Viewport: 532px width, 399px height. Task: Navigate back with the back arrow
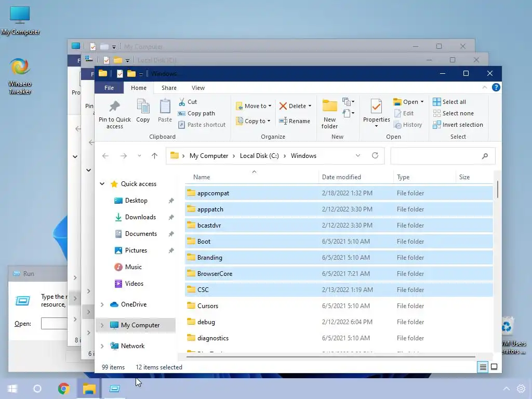tap(105, 156)
